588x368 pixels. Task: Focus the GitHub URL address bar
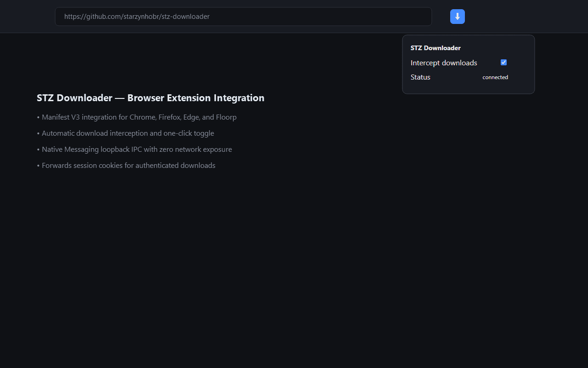tap(243, 17)
